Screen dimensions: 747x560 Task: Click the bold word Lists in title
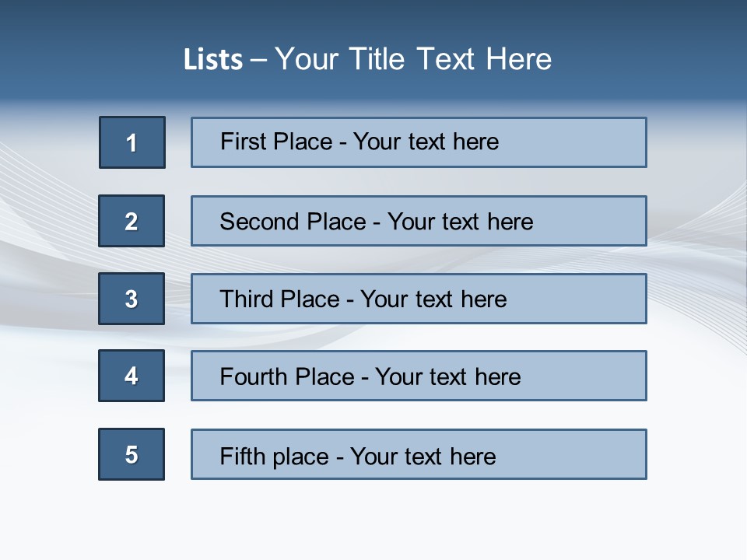pyautogui.click(x=213, y=60)
